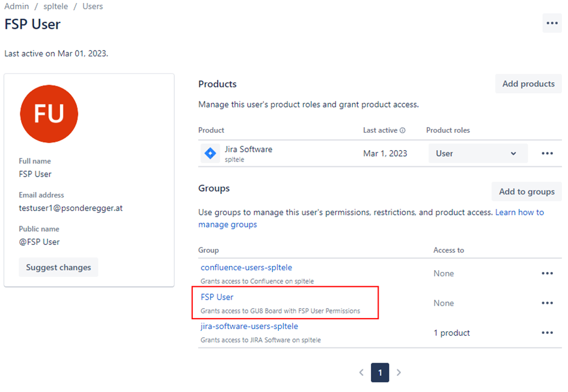
Task: Click the Mar 1, 2023 last active cell
Action: [385, 154]
